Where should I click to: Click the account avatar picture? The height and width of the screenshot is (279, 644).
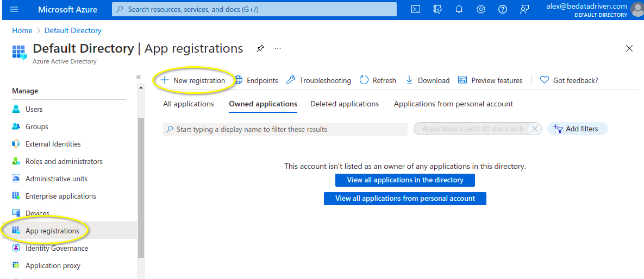637,9
